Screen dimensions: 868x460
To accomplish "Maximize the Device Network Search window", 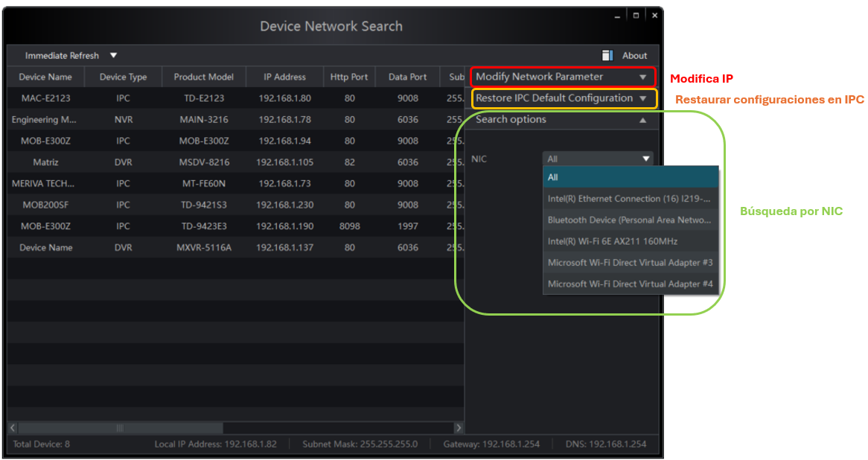I will click(636, 15).
